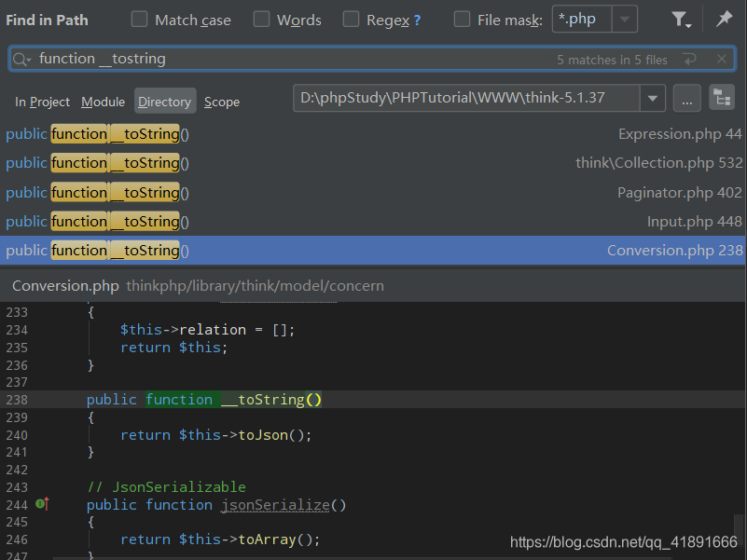The height and width of the screenshot is (560, 747).
Task: Click code line 238 __toString declaration
Action: pos(204,400)
